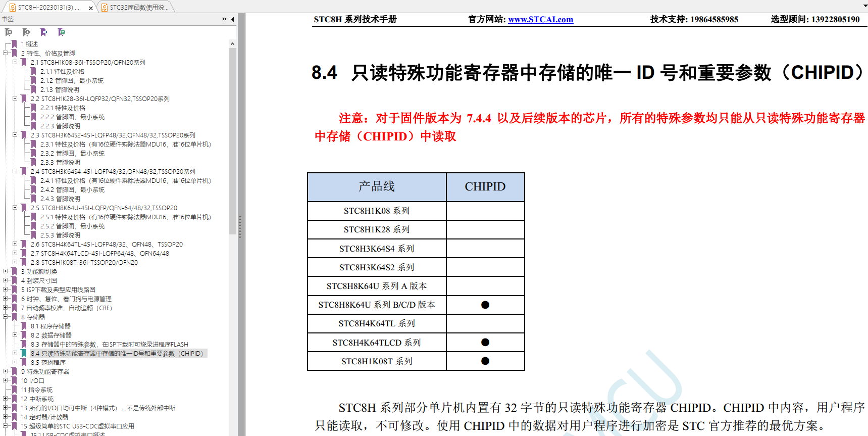Expand the 3 功能脚切换 node
This screenshot has height=436, width=868.
pos(6,271)
